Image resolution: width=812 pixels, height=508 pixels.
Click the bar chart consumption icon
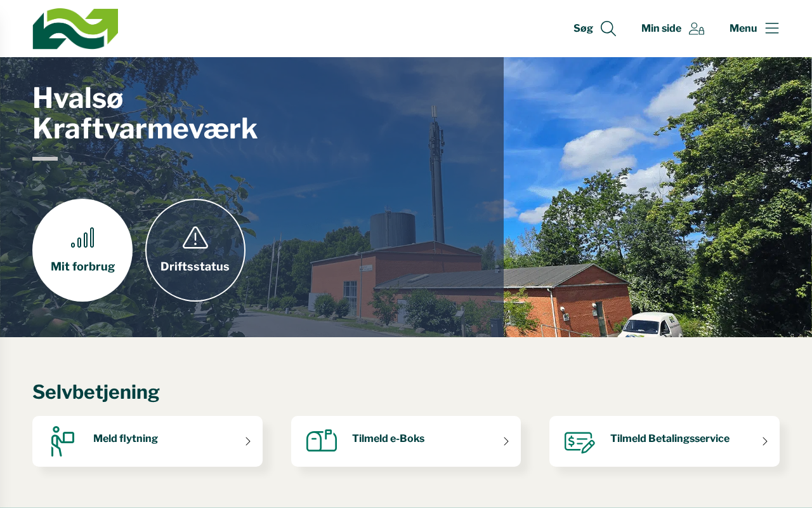82,237
